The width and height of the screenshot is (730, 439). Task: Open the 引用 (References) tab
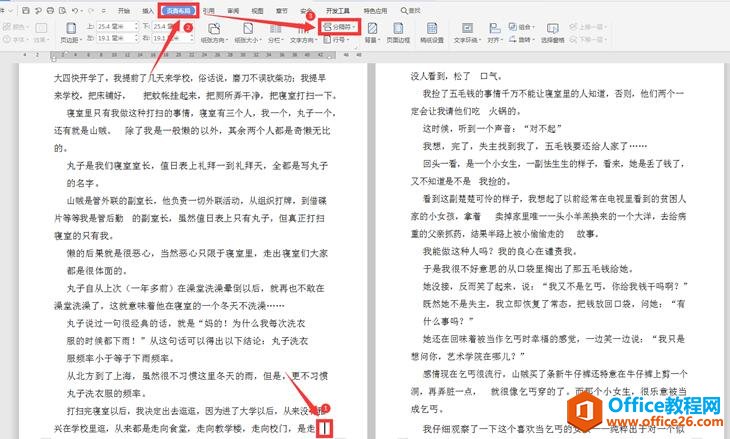(209, 11)
